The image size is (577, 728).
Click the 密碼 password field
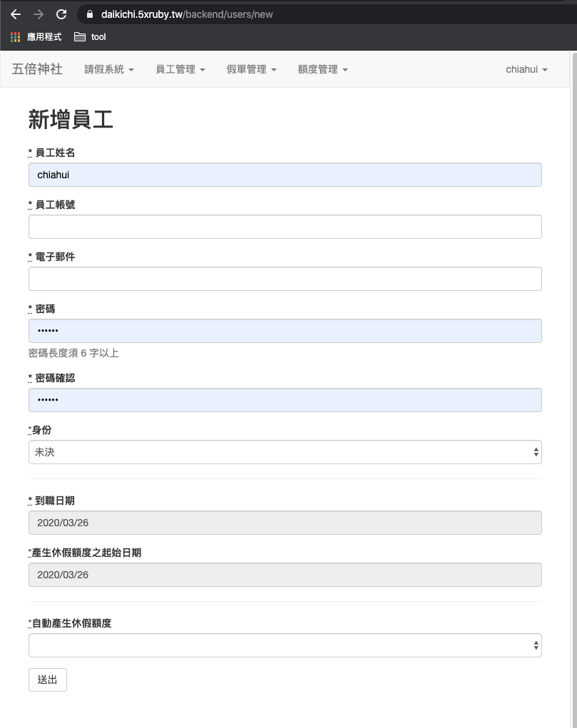(x=285, y=331)
